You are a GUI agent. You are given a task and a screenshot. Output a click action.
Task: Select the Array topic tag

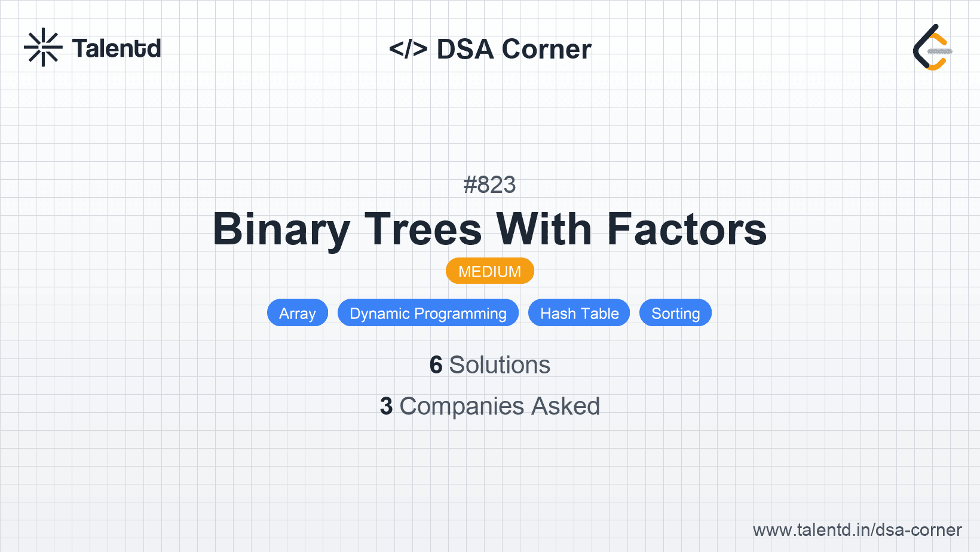point(298,313)
